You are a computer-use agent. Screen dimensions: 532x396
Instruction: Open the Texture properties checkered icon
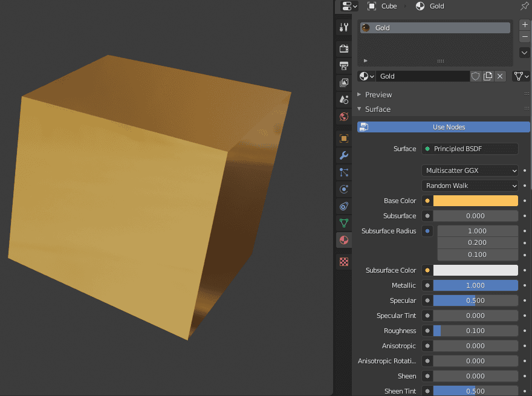[x=343, y=261]
